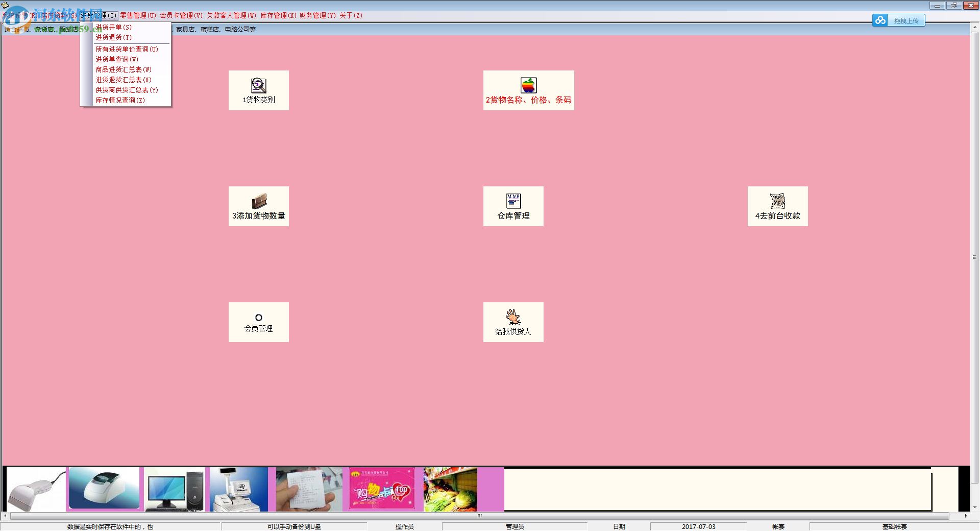Open the 财务管理(Y) menu
This screenshot has height=531, width=980.
coord(317,15)
